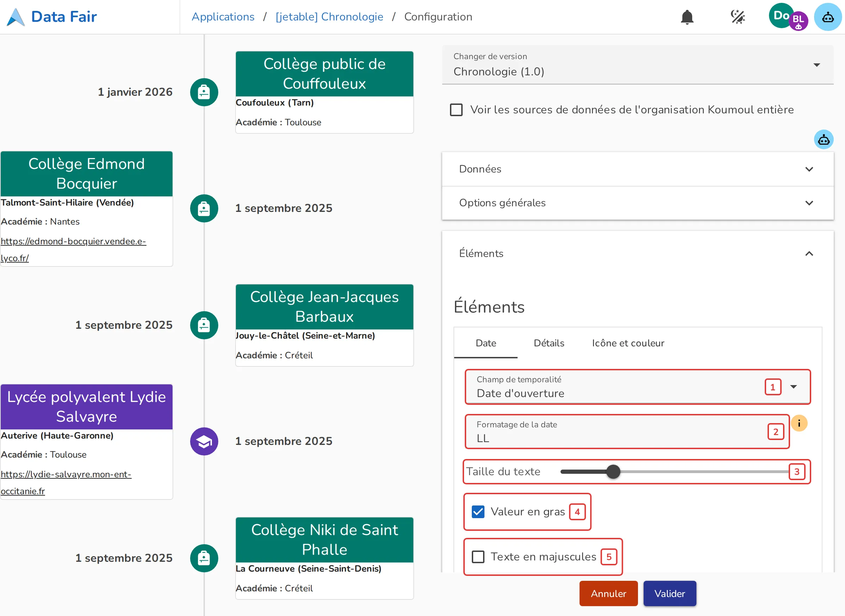
Task: Click the Collège Niki de Saint Phalle card title
Action: coord(324,540)
